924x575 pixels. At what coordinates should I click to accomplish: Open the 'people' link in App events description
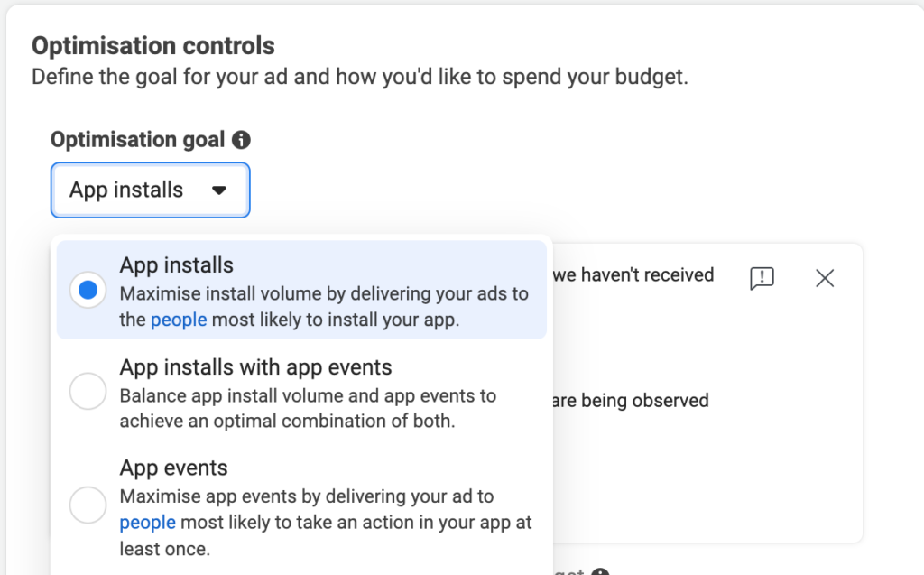[x=147, y=523]
